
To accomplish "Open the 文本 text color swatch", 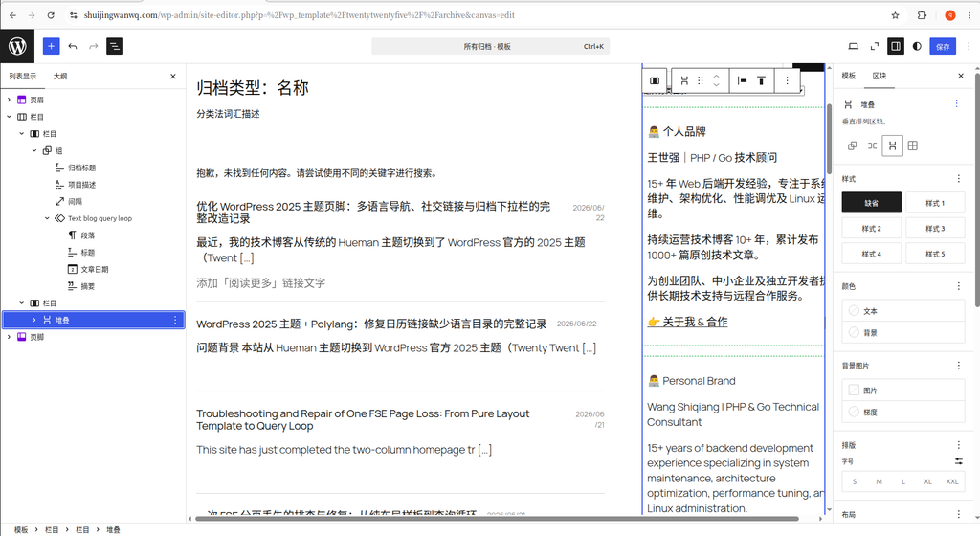I will tap(903, 310).
